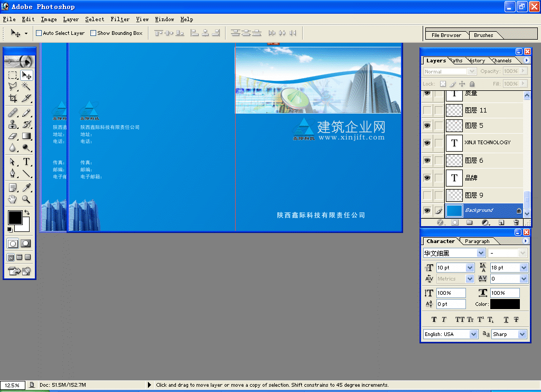Open the Filter menu
Screen dimensions: 541x392
(120, 20)
